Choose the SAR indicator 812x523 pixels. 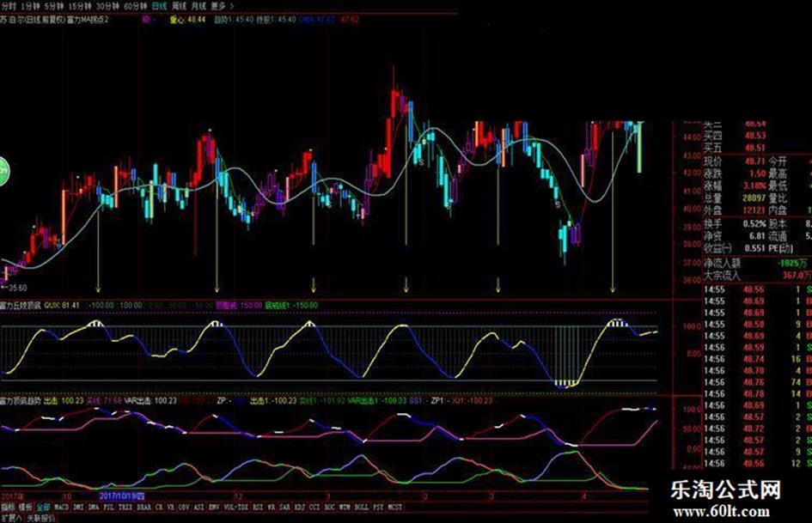(284, 508)
